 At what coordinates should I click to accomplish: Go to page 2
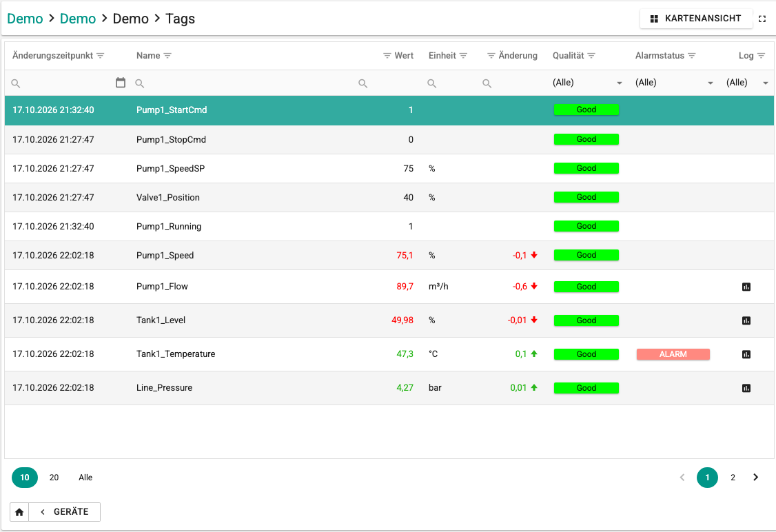point(733,478)
